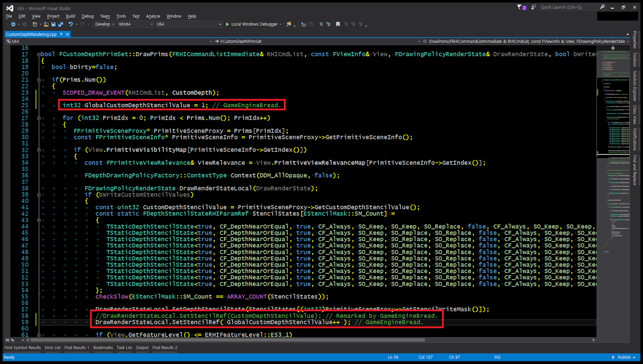The width and height of the screenshot is (643, 364).
Task: Click the Publish button in status bar
Action: (623, 357)
